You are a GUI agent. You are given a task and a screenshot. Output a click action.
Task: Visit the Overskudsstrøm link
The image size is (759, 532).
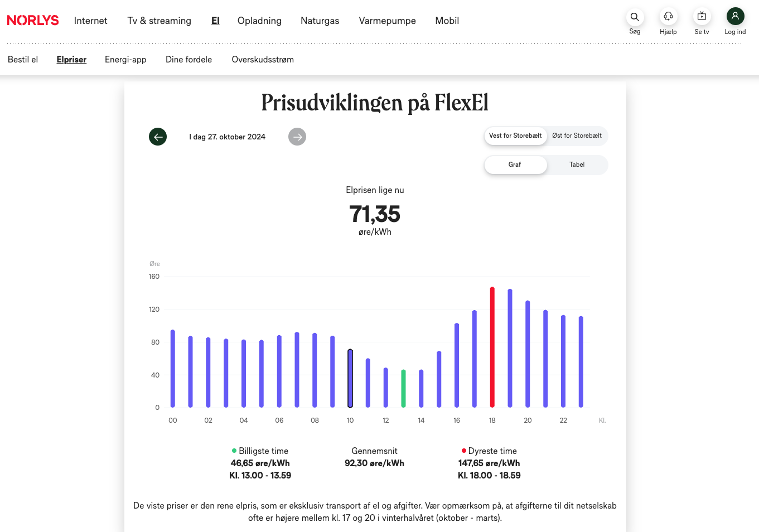[x=263, y=60]
